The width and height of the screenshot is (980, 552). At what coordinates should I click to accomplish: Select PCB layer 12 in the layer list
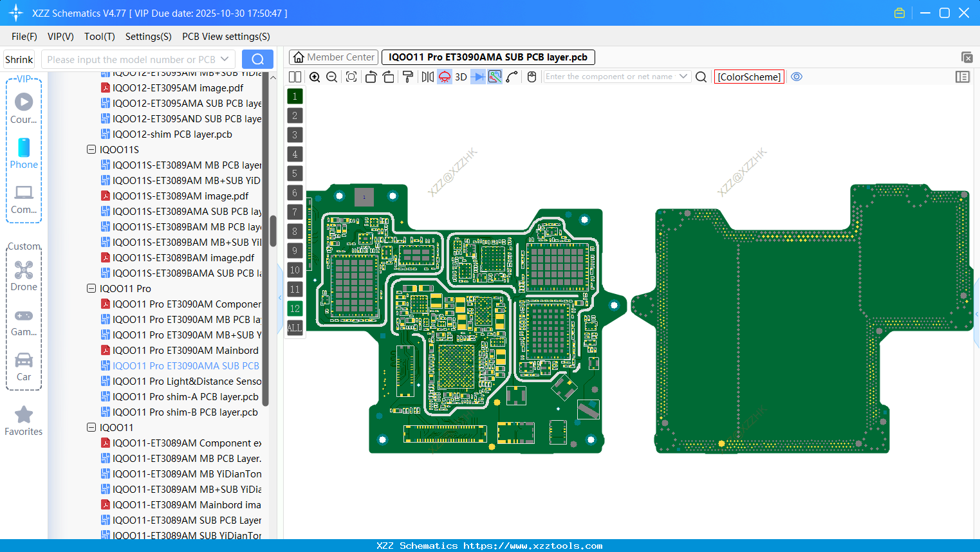point(295,309)
